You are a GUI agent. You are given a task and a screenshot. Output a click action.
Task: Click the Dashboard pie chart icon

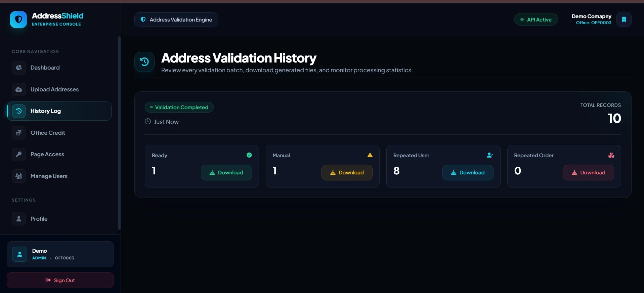[19, 68]
